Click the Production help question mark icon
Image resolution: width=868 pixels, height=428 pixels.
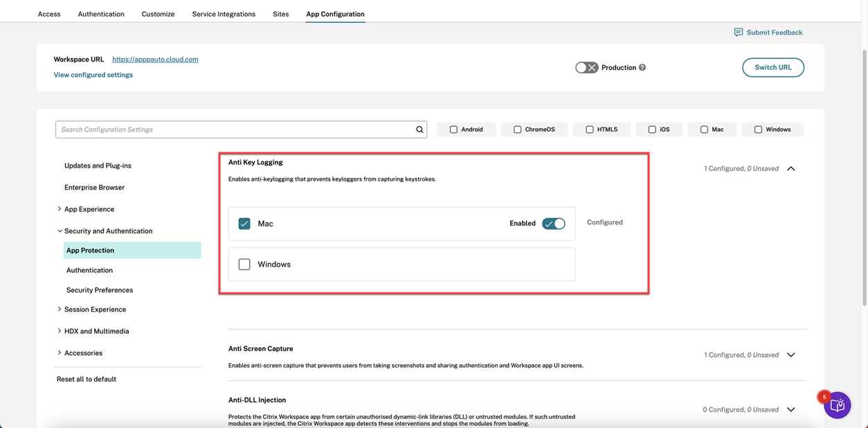642,68
